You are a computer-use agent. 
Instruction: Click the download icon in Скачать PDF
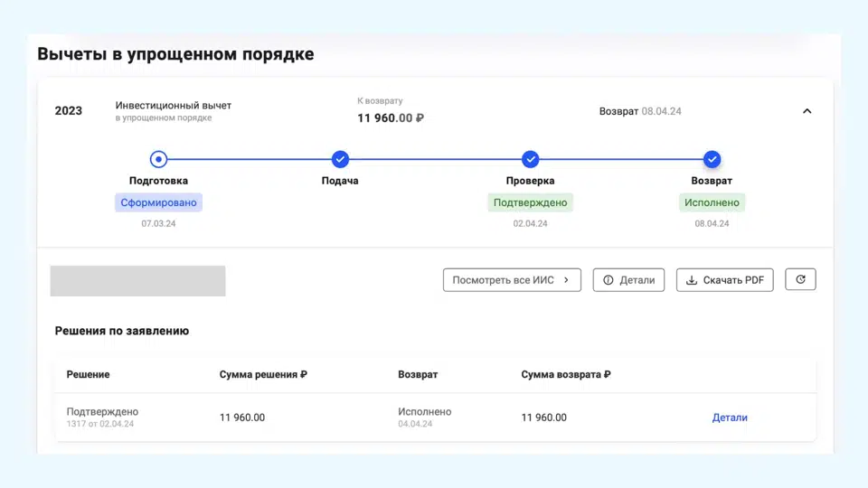coord(692,280)
